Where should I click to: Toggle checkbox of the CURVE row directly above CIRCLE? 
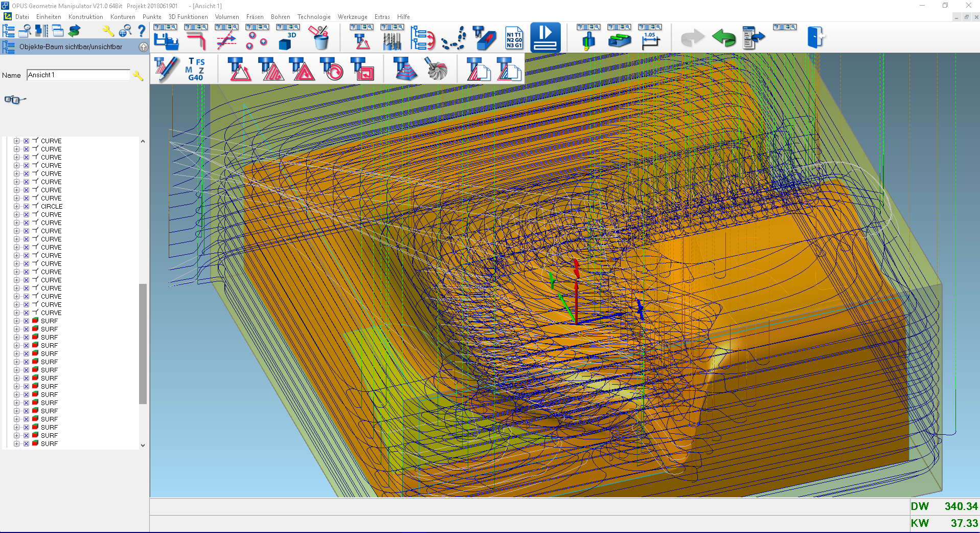26,198
